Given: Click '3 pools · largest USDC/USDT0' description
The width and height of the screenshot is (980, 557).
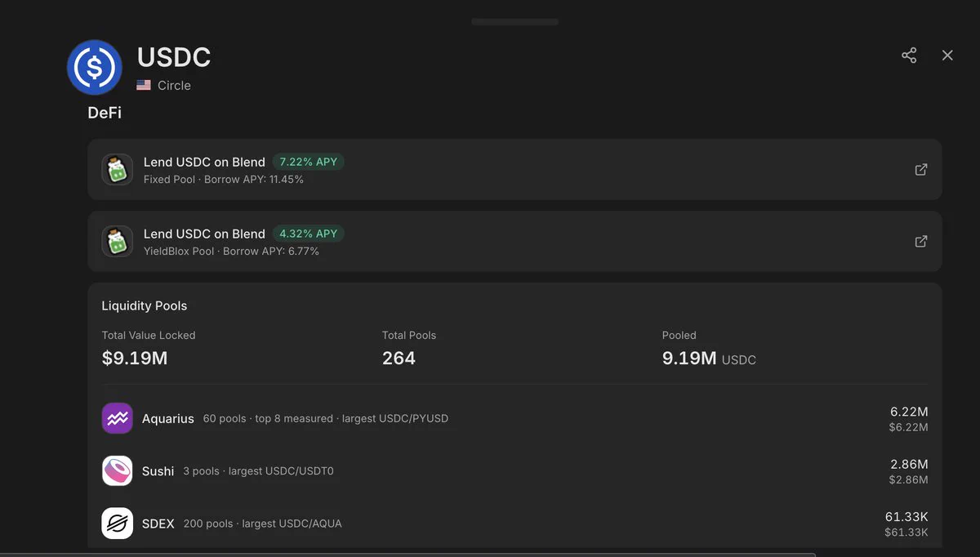Looking at the screenshot, I should pos(258,470).
